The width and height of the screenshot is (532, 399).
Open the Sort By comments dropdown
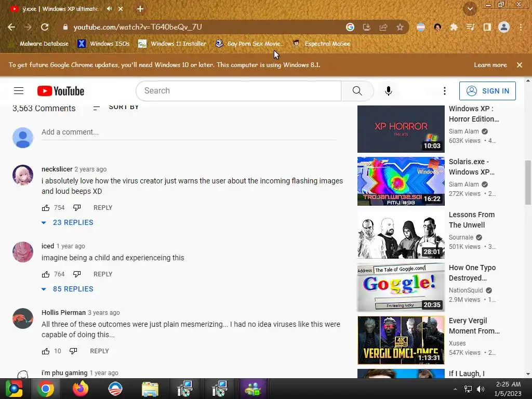(116, 107)
